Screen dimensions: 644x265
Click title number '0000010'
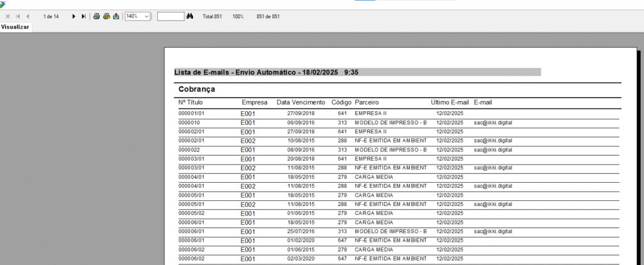[189, 122]
